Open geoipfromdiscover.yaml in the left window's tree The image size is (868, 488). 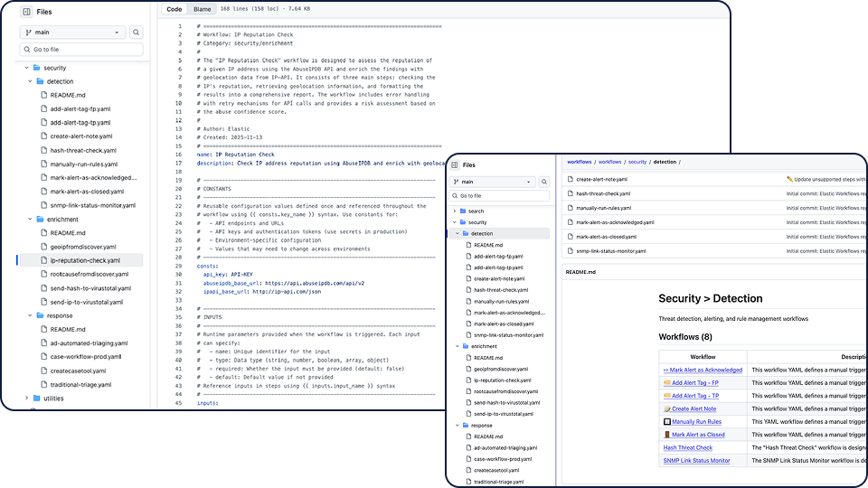coord(83,247)
